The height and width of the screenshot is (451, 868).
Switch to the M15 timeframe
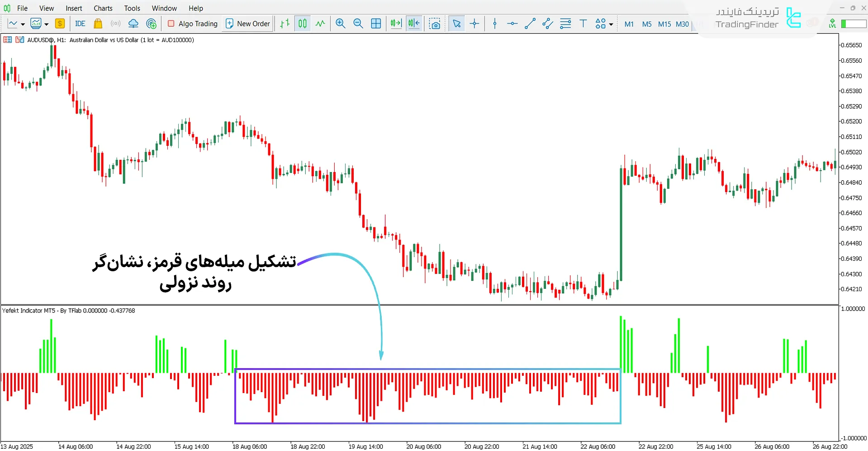point(664,24)
